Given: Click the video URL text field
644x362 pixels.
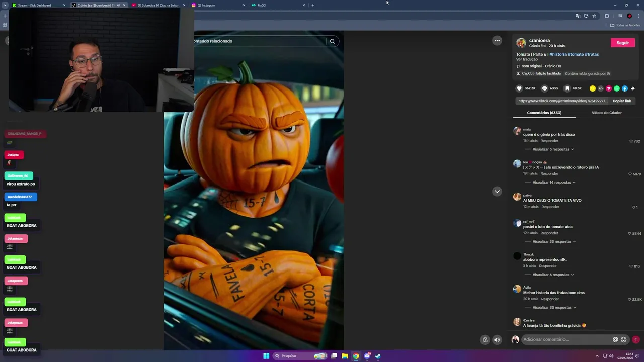Looking at the screenshot, I should [563, 101].
